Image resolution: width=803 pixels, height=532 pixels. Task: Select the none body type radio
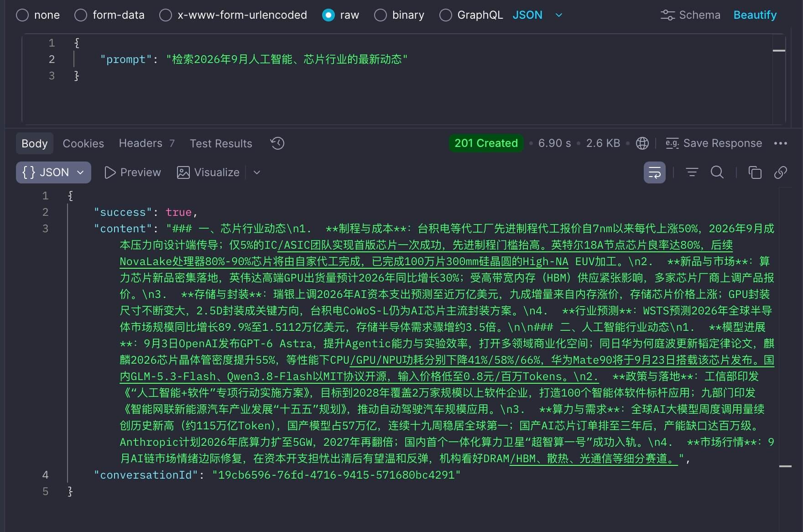pyautogui.click(x=22, y=15)
